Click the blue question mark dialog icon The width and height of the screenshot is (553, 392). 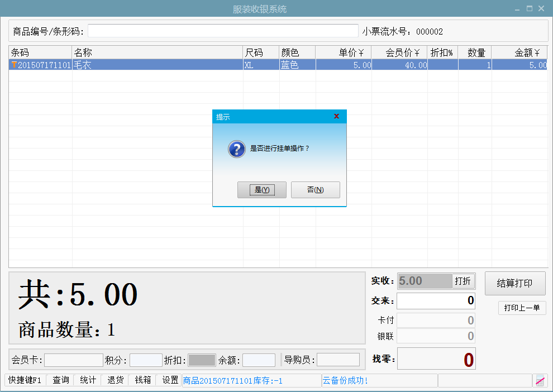(237, 149)
